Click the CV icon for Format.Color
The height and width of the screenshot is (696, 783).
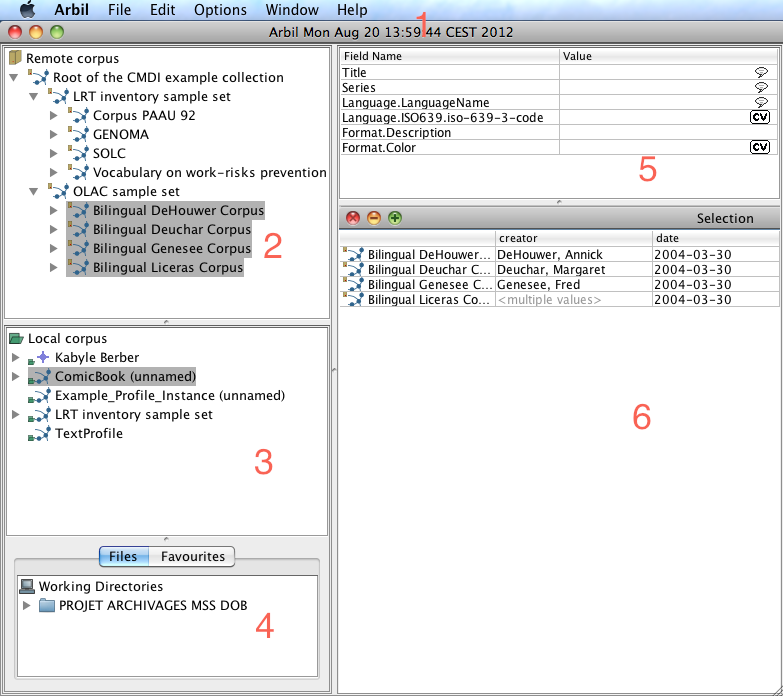(x=760, y=147)
